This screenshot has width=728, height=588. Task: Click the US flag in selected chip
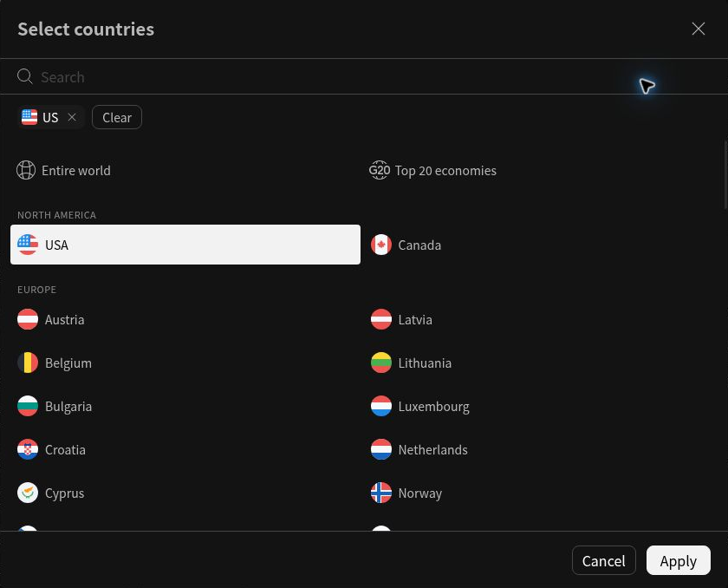coord(29,117)
